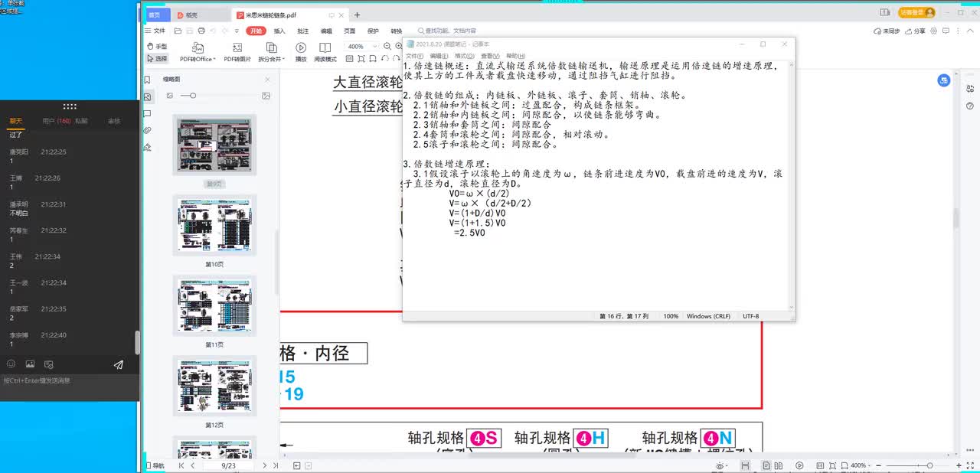This screenshot has width=980, height=473.
Task: Click the open folder icon in quick toolbar
Action: (x=178, y=31)
